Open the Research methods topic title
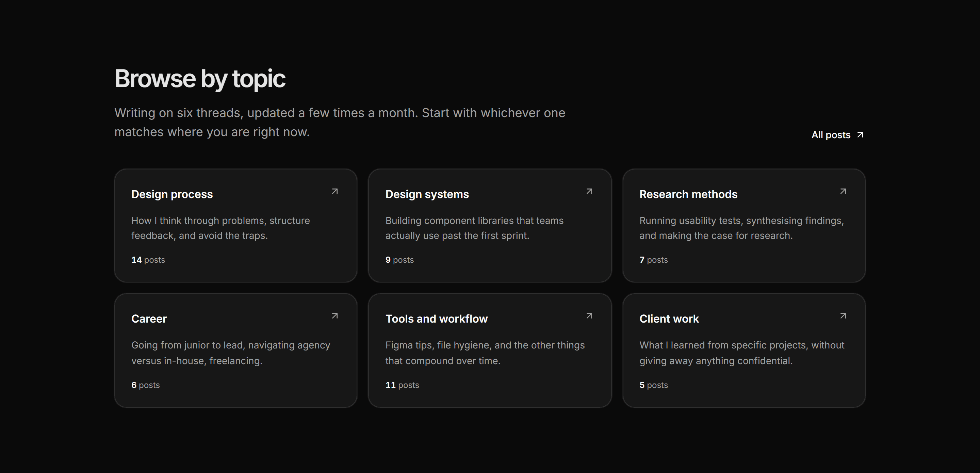 tap(688, 194)
